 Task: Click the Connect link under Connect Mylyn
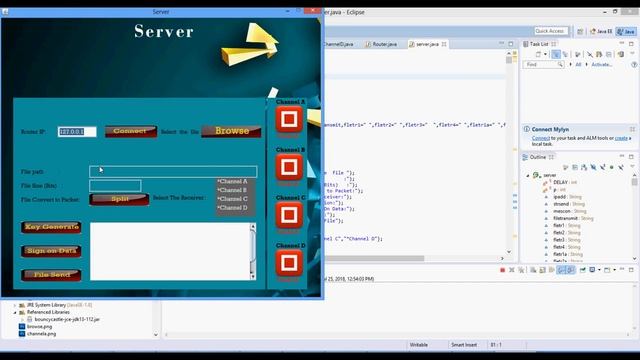point(541,138)
